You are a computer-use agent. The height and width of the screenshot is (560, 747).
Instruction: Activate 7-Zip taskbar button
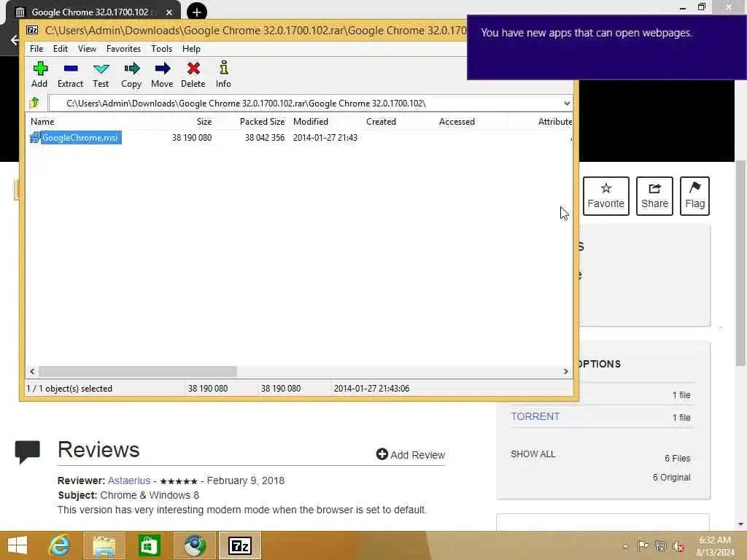[240, 545]
